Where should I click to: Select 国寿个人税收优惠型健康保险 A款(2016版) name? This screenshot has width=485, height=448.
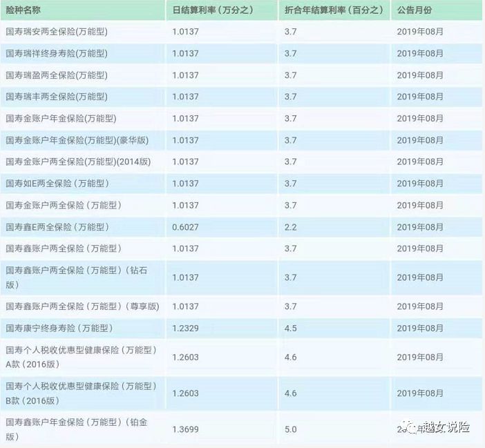click(x=82, y=357)
